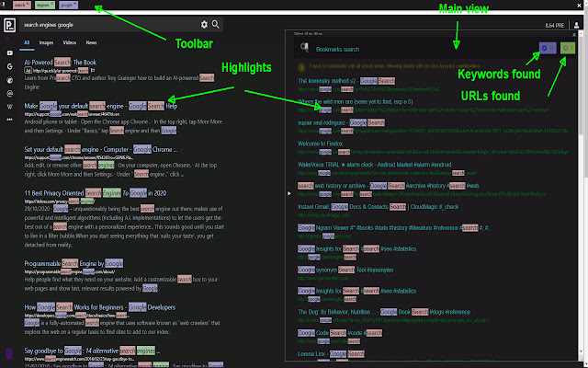The image size is (588, 368).
Task: Open 'AI-Powered Search: The Book' result
Action: coord(61,63)
